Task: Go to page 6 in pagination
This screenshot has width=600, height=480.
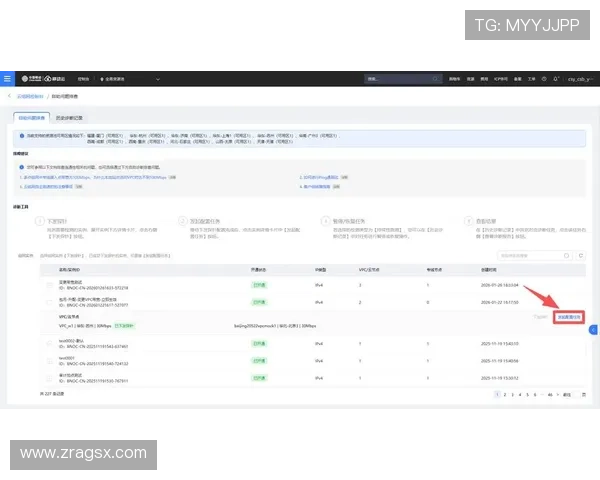Action: point(535,395)
